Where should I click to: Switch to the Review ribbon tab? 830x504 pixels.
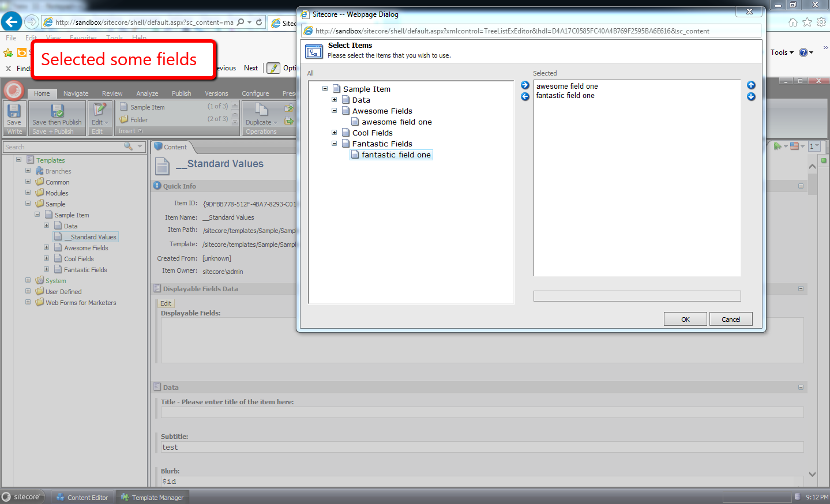click(112, 93)
